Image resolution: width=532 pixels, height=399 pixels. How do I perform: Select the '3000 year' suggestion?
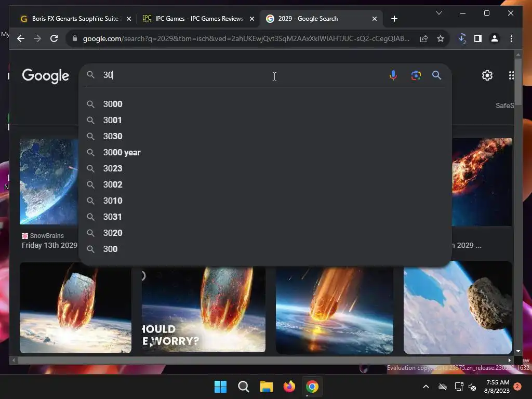point(264,152)
